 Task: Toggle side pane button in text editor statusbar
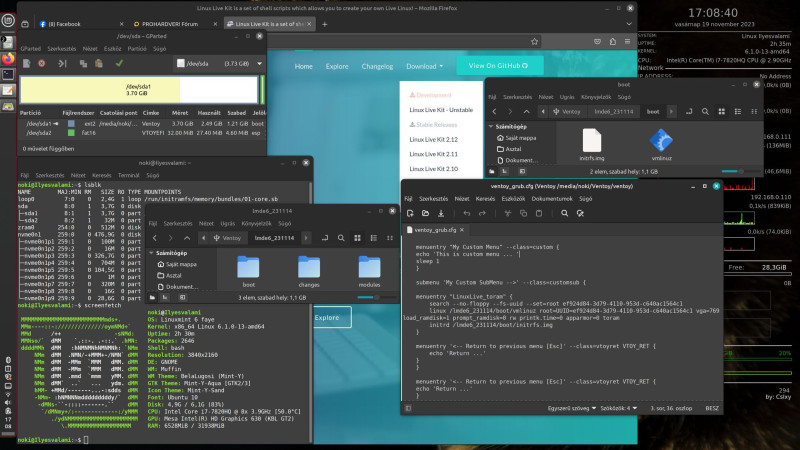click(x=408, y=408)
